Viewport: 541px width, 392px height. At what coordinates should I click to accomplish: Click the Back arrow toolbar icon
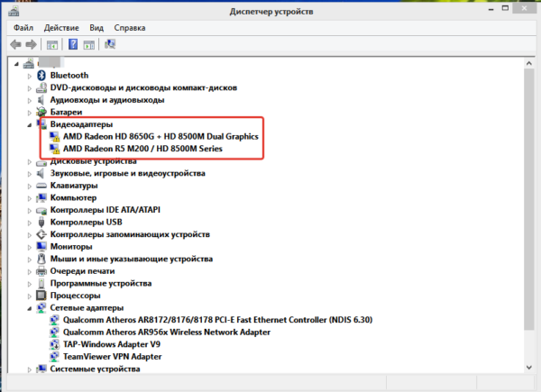[15, 44]
